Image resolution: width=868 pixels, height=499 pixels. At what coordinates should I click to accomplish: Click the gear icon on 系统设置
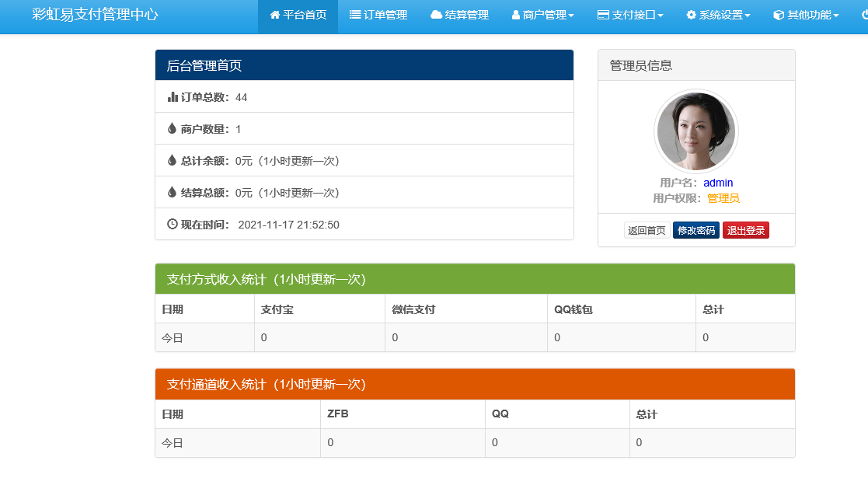coord(692,16)
